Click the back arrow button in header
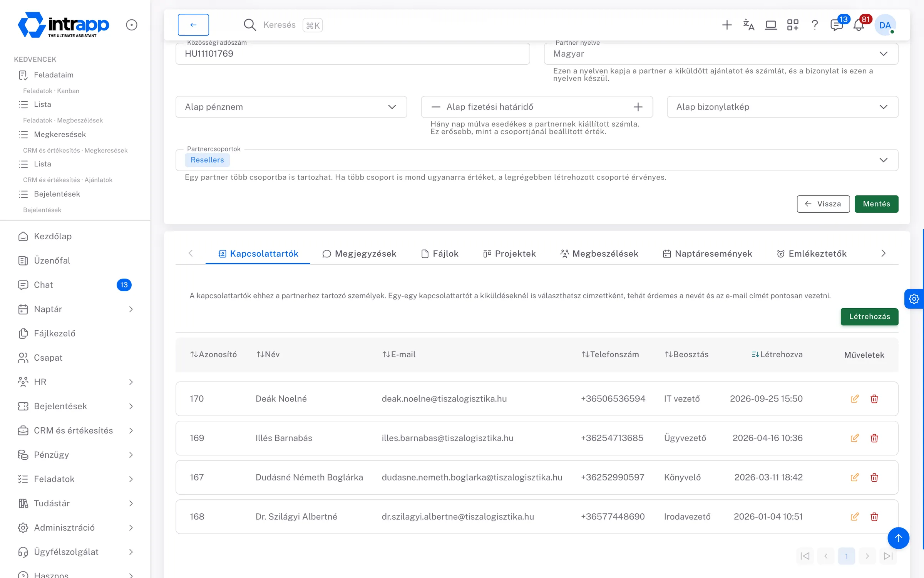 [x=193, y=25]
